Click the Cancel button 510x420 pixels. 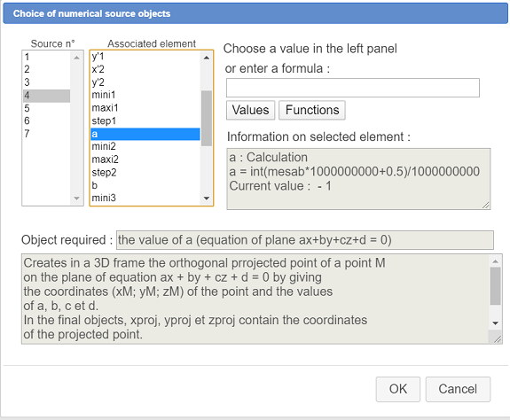(458, 389)
